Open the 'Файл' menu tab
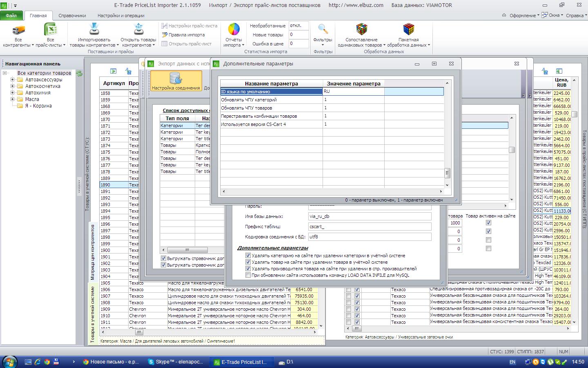Screen dimensions: 588x368 click(x=11, y=16)
